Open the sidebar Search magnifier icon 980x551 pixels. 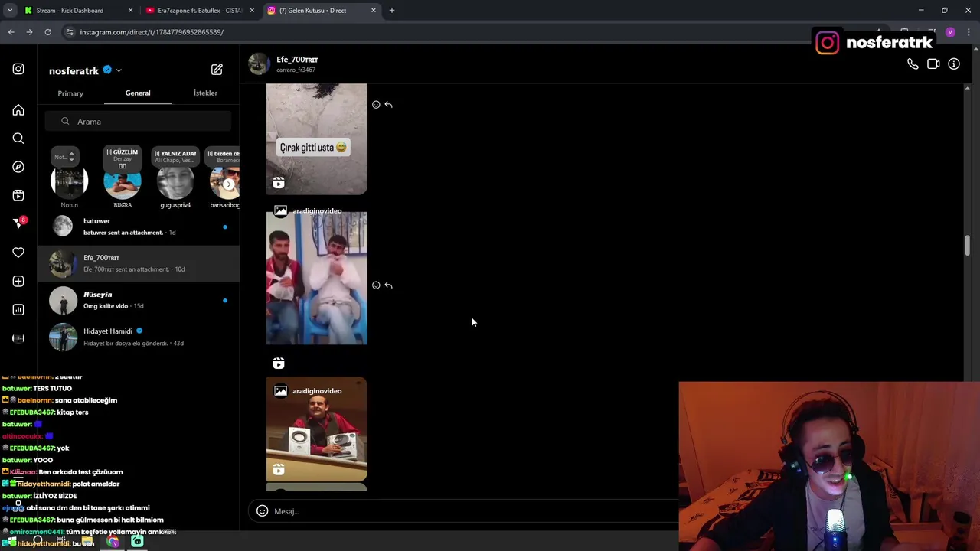(18, 139)
